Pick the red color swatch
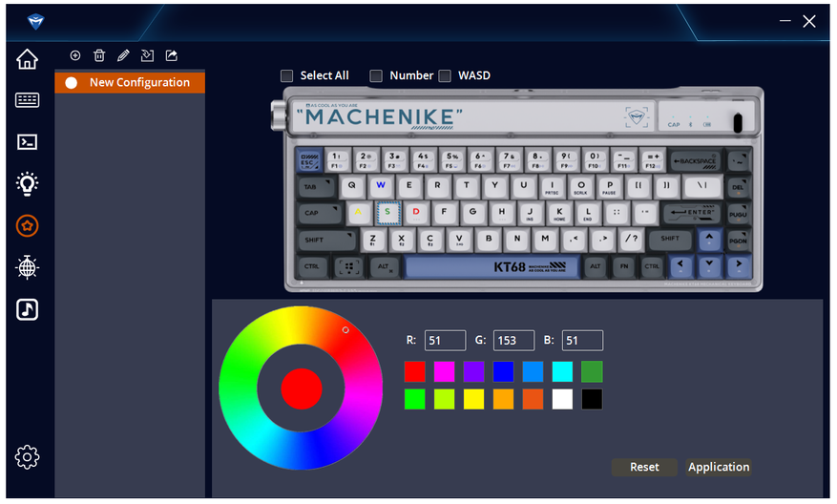 (x=415, y=371)
